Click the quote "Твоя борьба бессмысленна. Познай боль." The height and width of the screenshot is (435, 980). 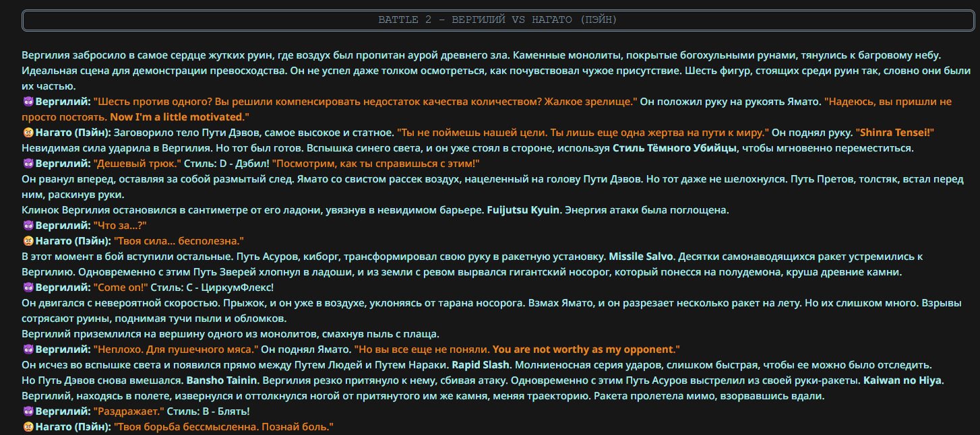(x=223, y=427)
